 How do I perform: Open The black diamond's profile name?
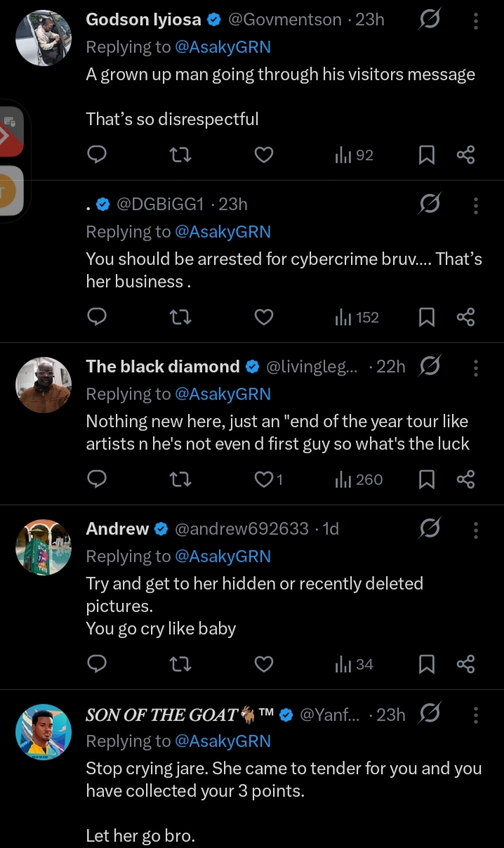pyautogui.click(x=163, y=367)
